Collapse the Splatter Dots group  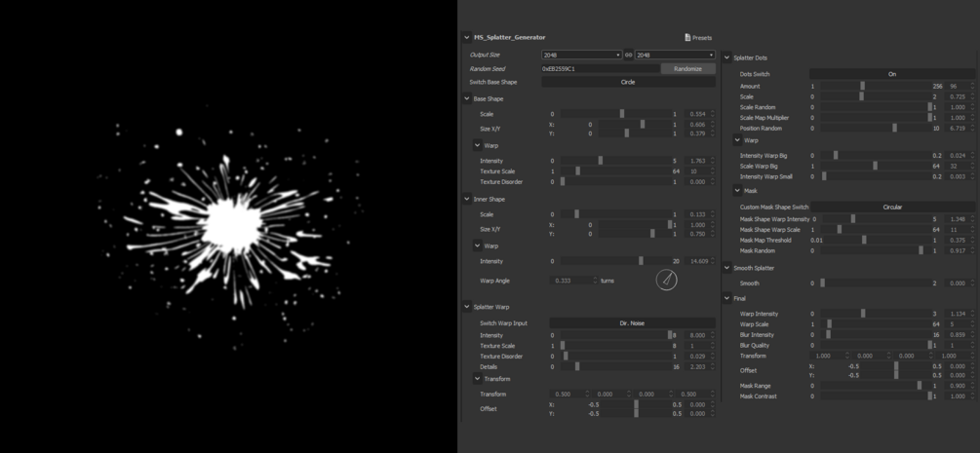(x=726, y=57)
